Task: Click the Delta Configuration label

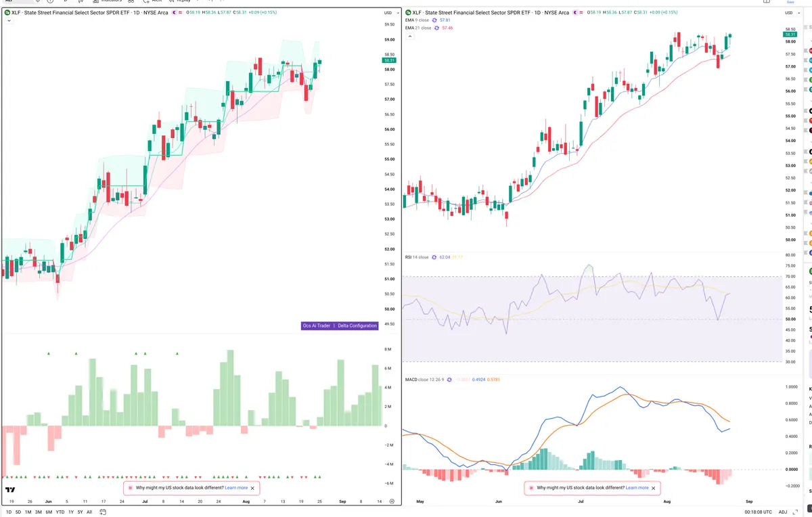Action: coord(357,325)
